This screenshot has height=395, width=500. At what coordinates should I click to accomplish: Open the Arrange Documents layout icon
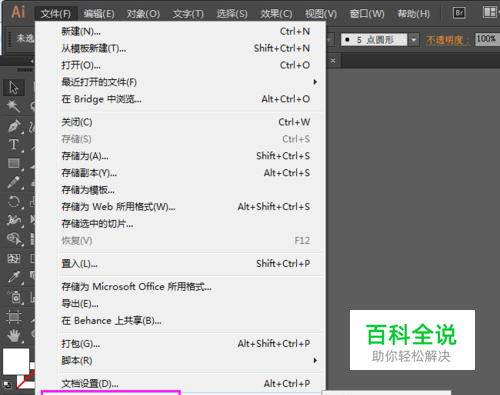[490, 13]
